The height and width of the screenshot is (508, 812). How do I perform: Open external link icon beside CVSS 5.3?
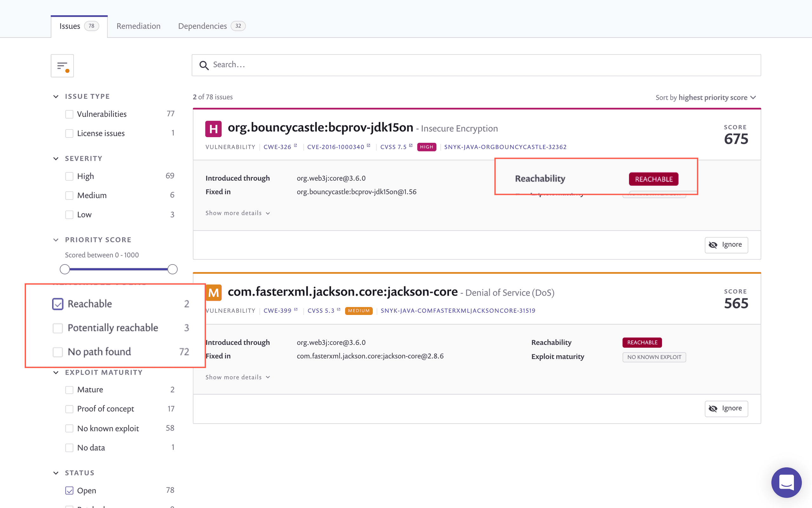(338, 310)
